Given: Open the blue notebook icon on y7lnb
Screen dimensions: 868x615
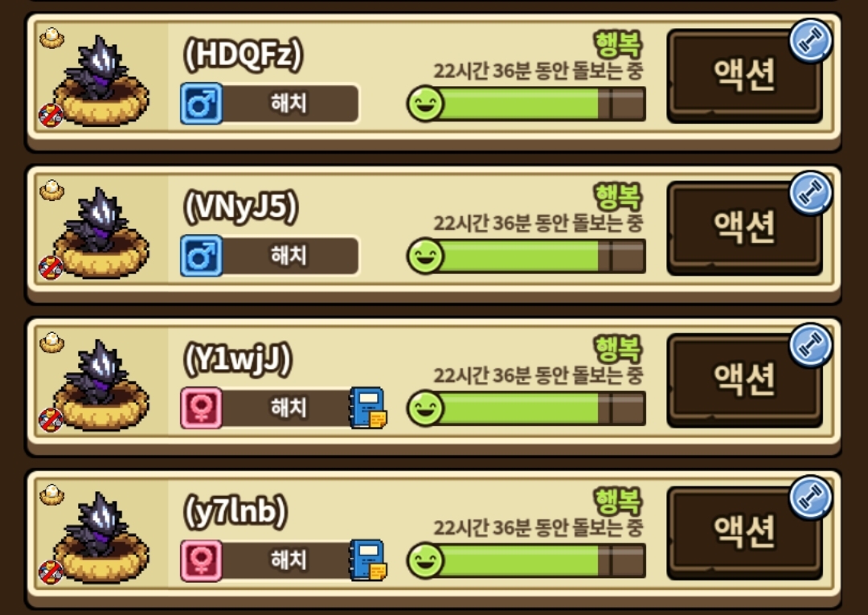Looking at the screenshot, I should [367, 560].
